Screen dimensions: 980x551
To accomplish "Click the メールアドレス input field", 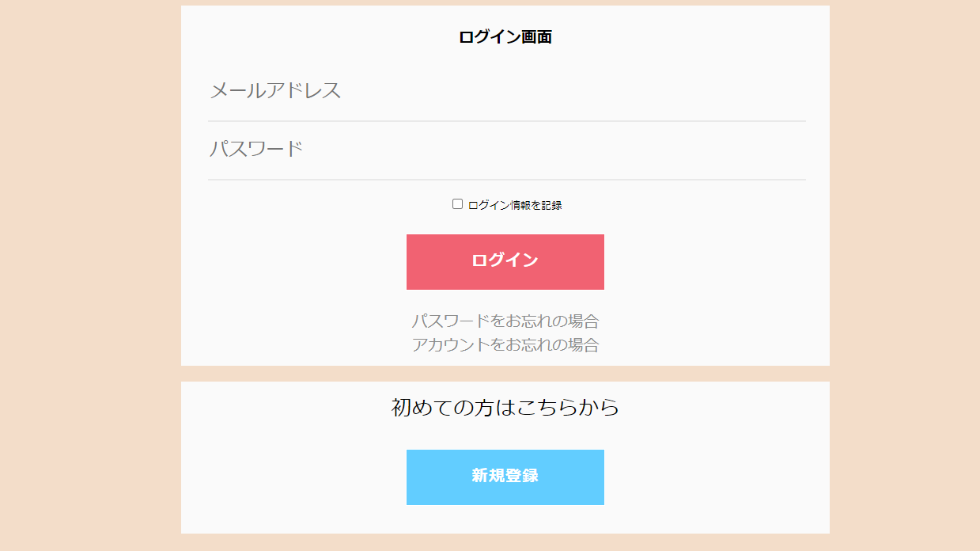I will coord(506,91).
